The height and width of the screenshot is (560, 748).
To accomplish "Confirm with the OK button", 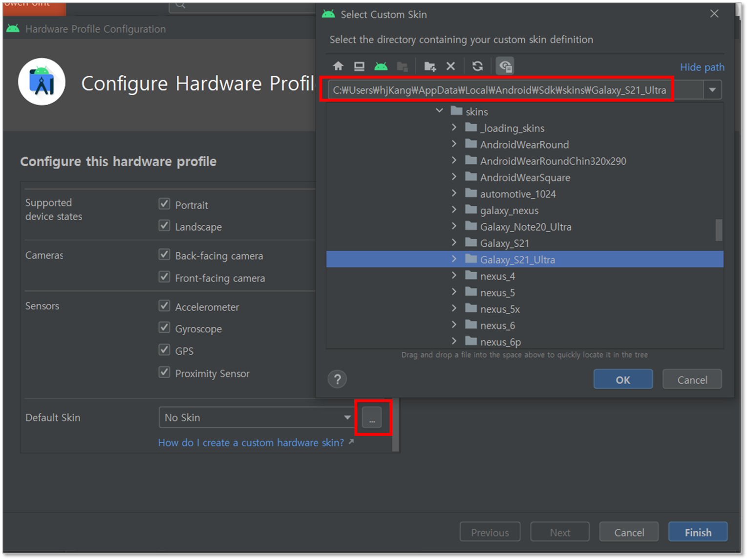I will (x=623, y=380).
